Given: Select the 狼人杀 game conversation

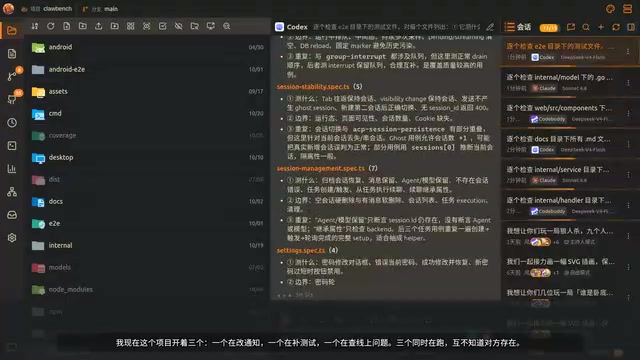Looking at the screenshot, I should click(x=569, y=236).
